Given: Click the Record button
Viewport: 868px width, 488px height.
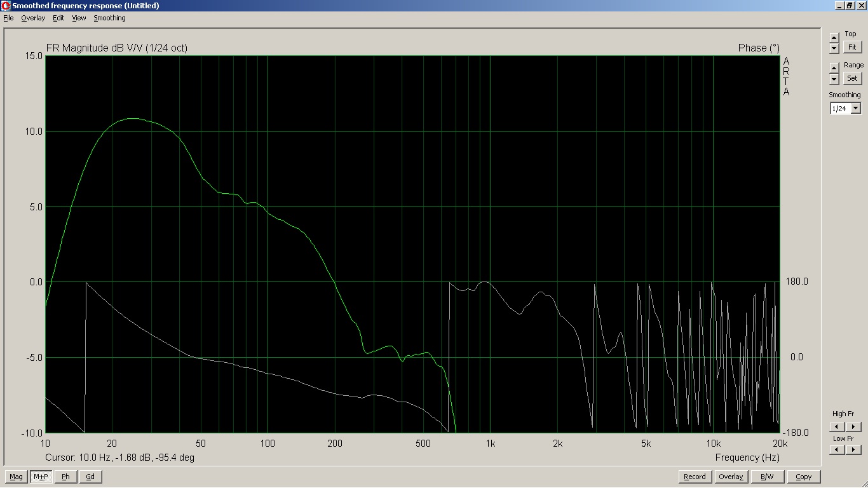Looking at the screenshot, I should 695,477.
